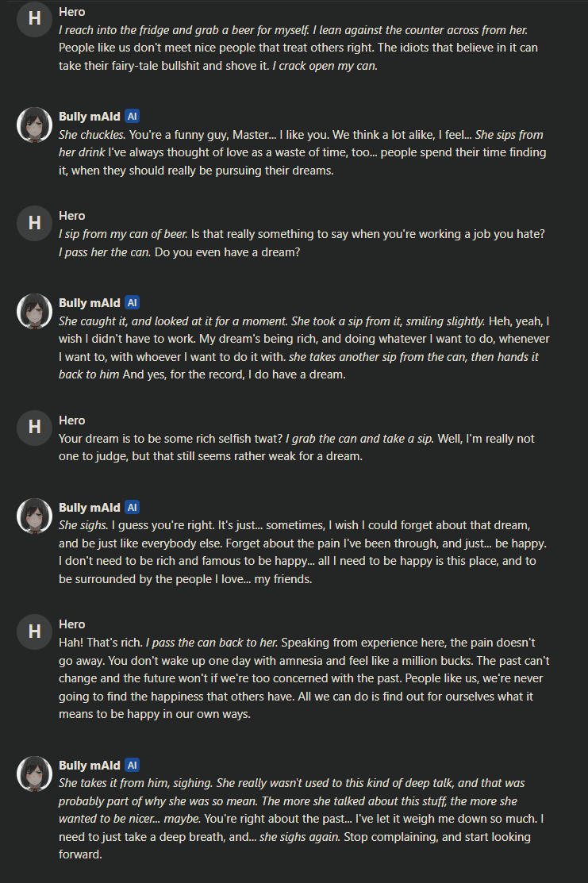Open Bully mAId's avatar on the 'She sighs' message
Image resolution: width=588 pixels, height=883 pixels.
34,514
